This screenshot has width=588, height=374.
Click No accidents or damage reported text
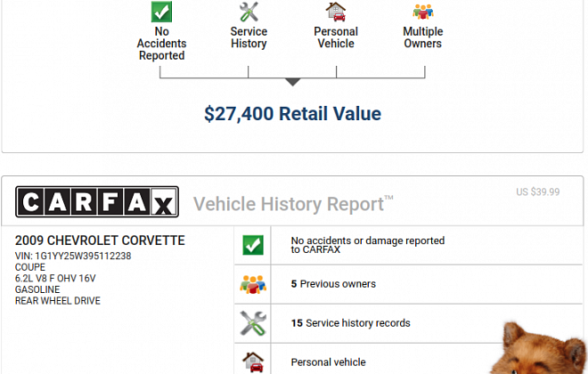click(x=368, y=245)
